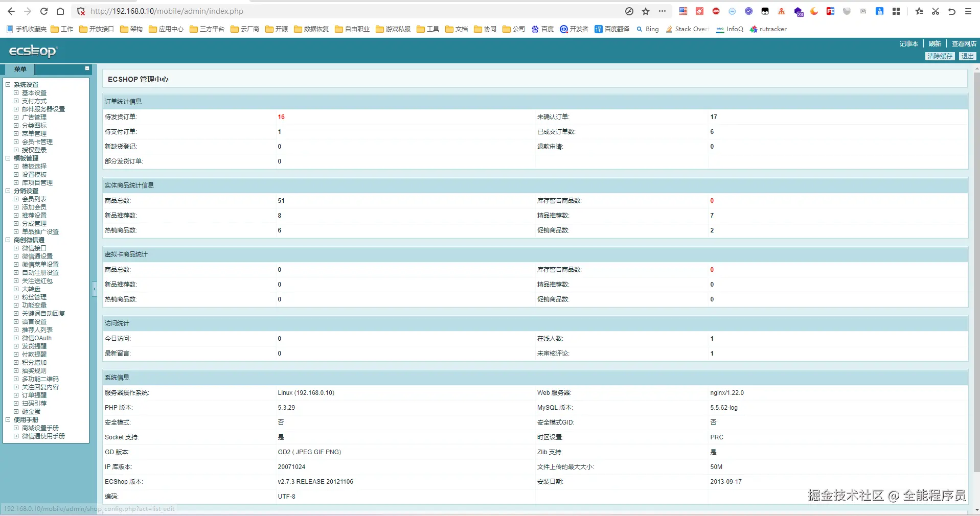Screen dimensions: 980x516
Task: Open the 记事本 link in the header
Action: click(909, 44)
